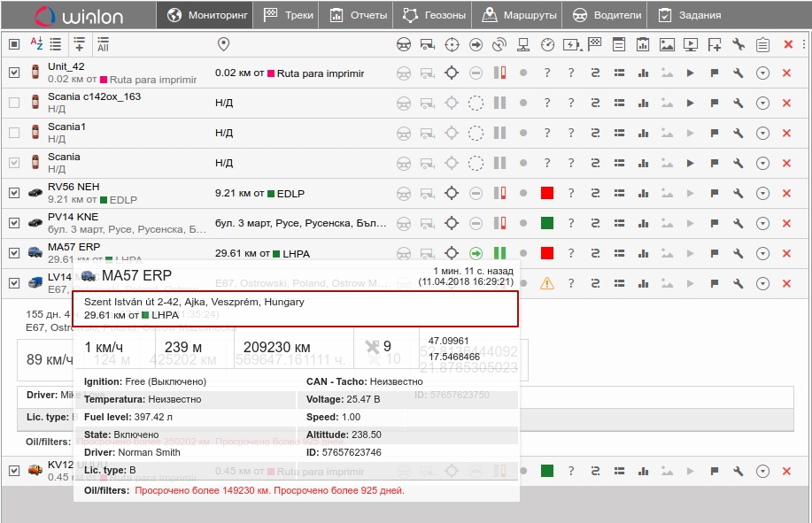The width and height of the screenshot is (812, 523).
Task: Uncheck the Unit_42 checkbox
Action: 14,73
